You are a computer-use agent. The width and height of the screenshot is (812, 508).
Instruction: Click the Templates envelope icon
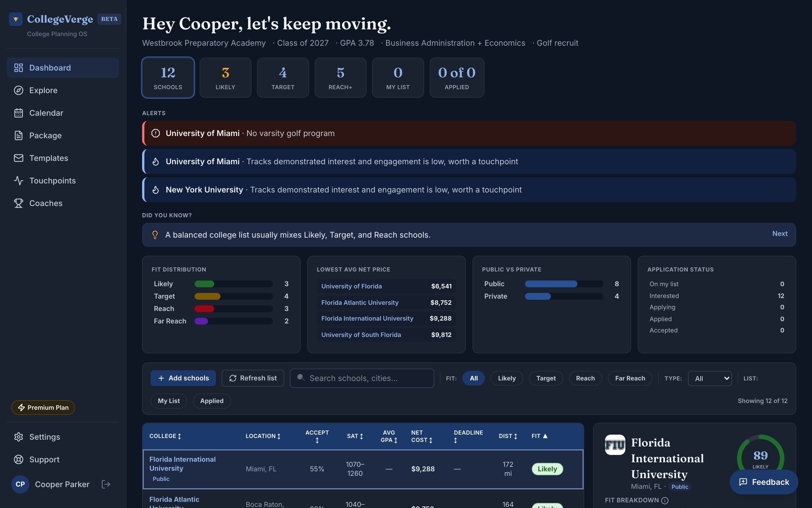coord(18,158)
